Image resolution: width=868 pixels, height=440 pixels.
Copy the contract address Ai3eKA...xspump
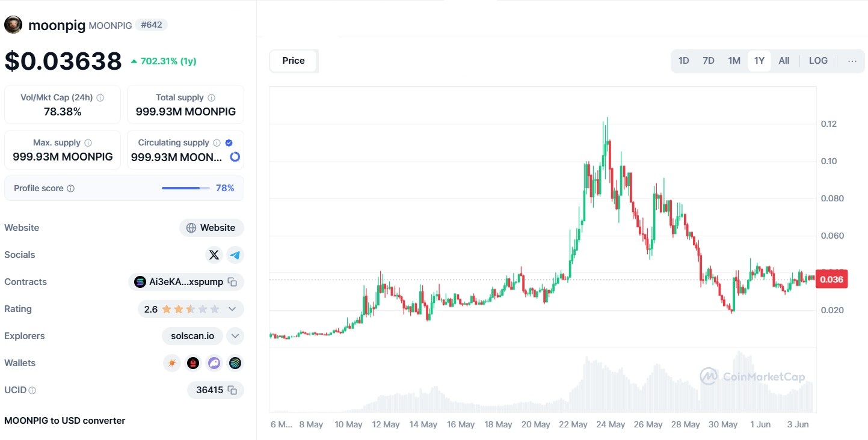pos(232,282)
